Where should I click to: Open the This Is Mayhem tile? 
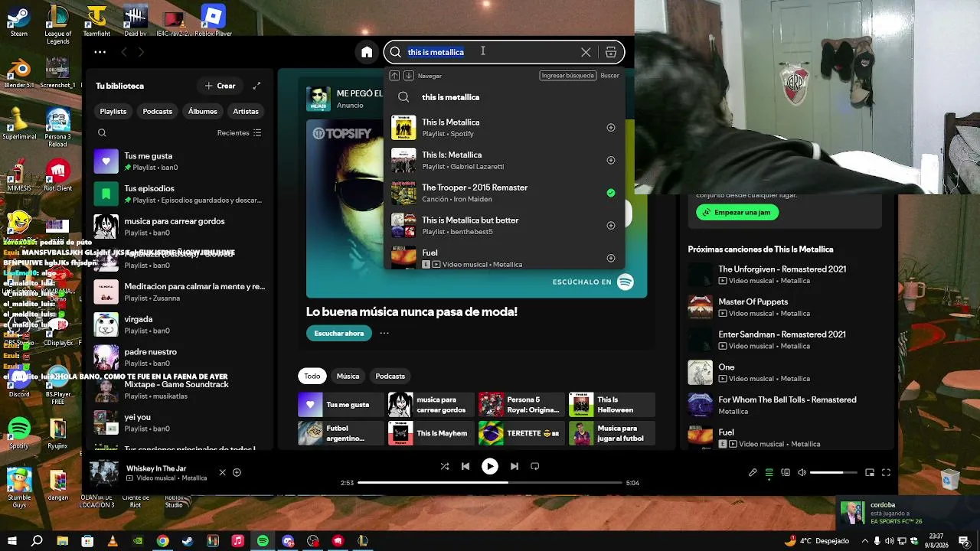[430, 433]
